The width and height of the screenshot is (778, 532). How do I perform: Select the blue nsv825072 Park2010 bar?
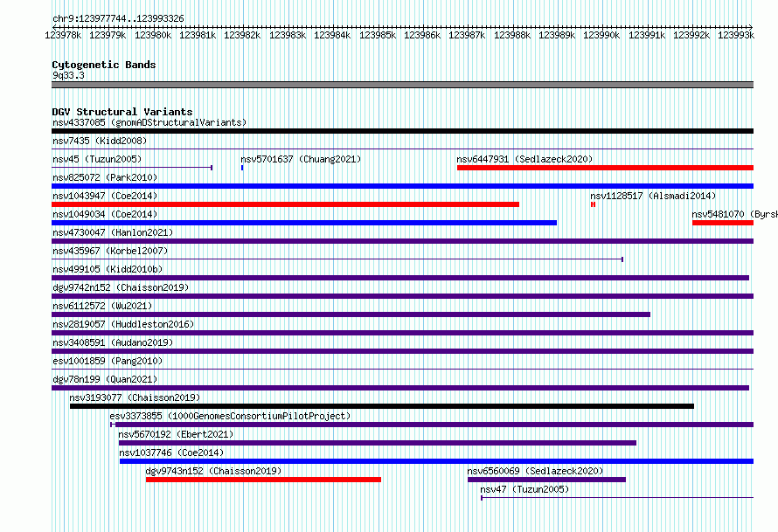click(x=402, y=186)
